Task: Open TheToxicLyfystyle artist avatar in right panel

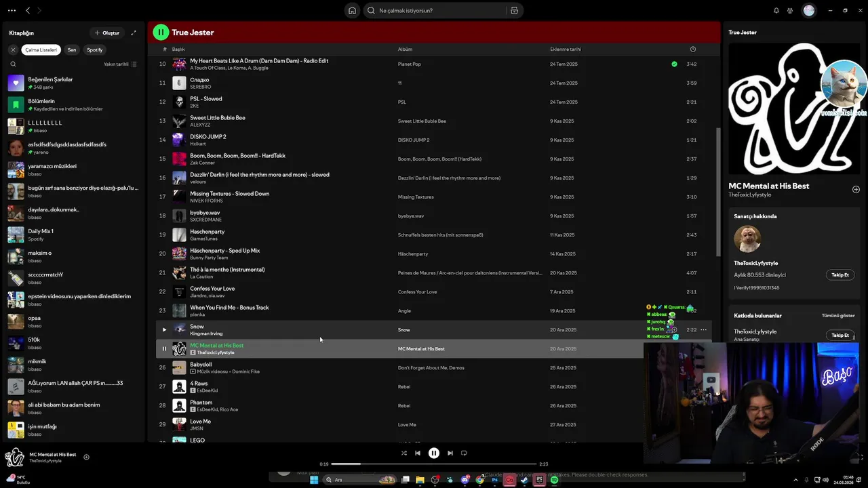Action: [x=747, y=239]
